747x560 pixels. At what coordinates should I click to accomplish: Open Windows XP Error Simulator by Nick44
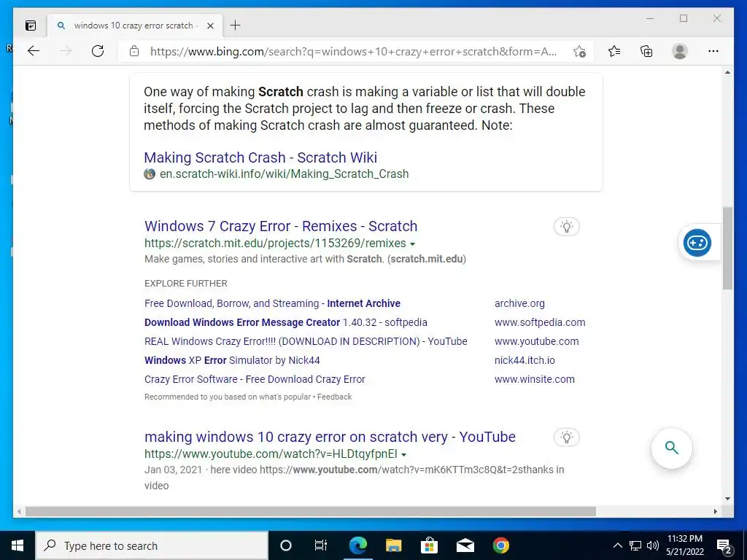click(232, 360)
